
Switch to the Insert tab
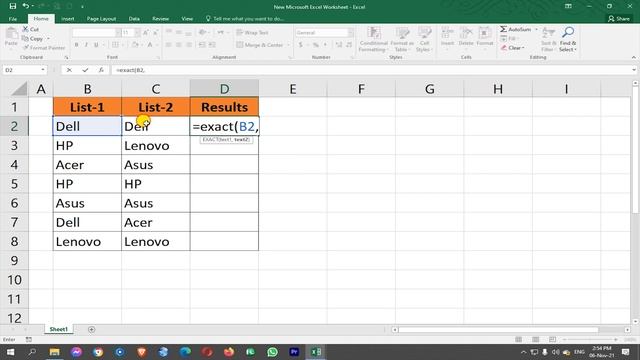[68, 19]
